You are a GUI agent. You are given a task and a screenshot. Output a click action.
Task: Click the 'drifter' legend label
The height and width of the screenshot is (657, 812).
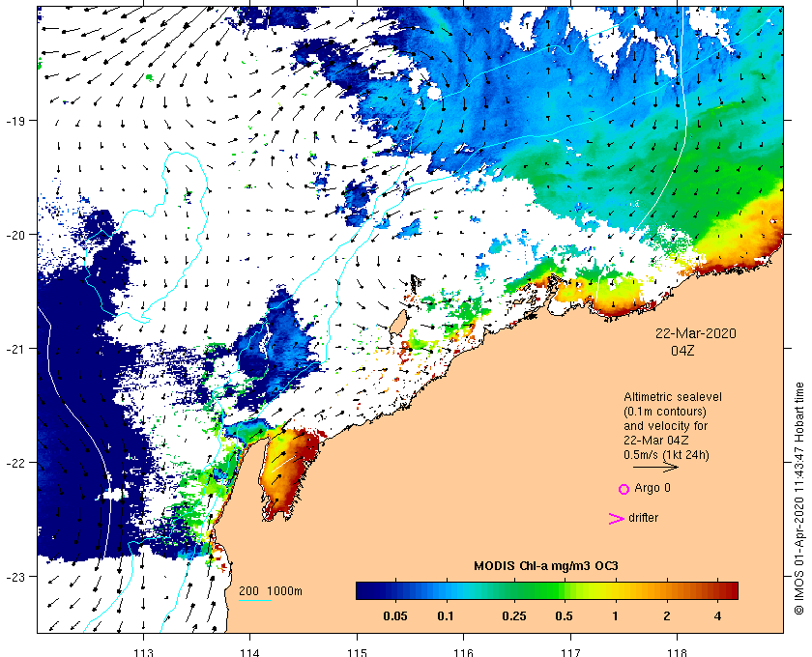coord(643,518)
